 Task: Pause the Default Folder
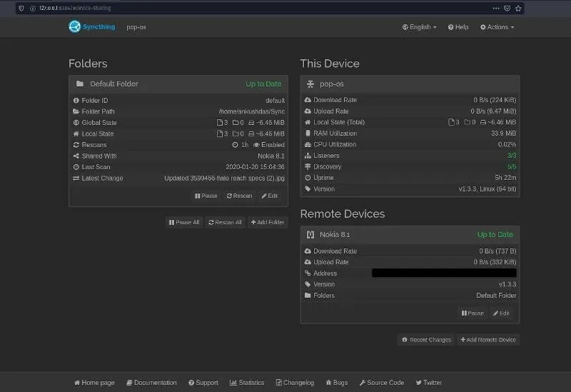tap(205, 196)
